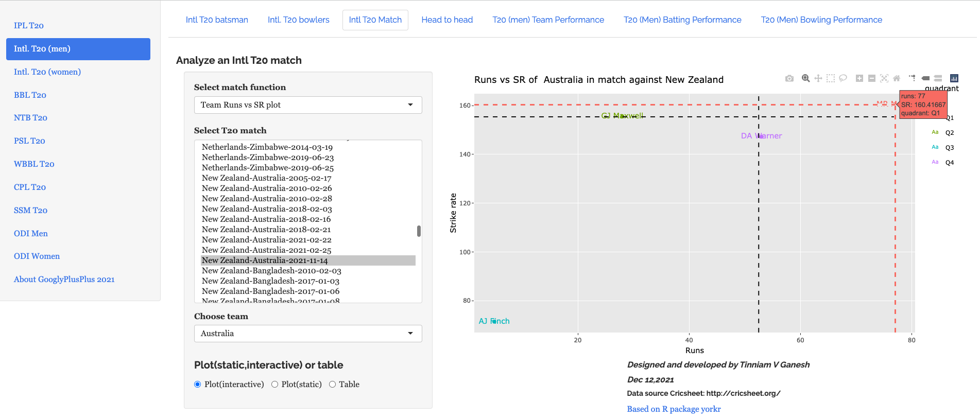Click the Autoscale icon in plot toolbar
The image size is (980, 419).
click(x=884, y=78)
